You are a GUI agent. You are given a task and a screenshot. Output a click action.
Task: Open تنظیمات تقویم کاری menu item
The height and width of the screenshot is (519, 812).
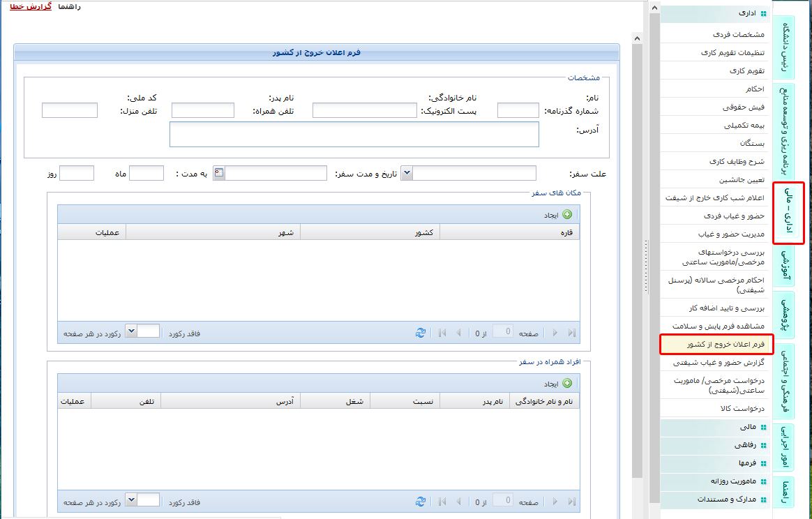714,53
